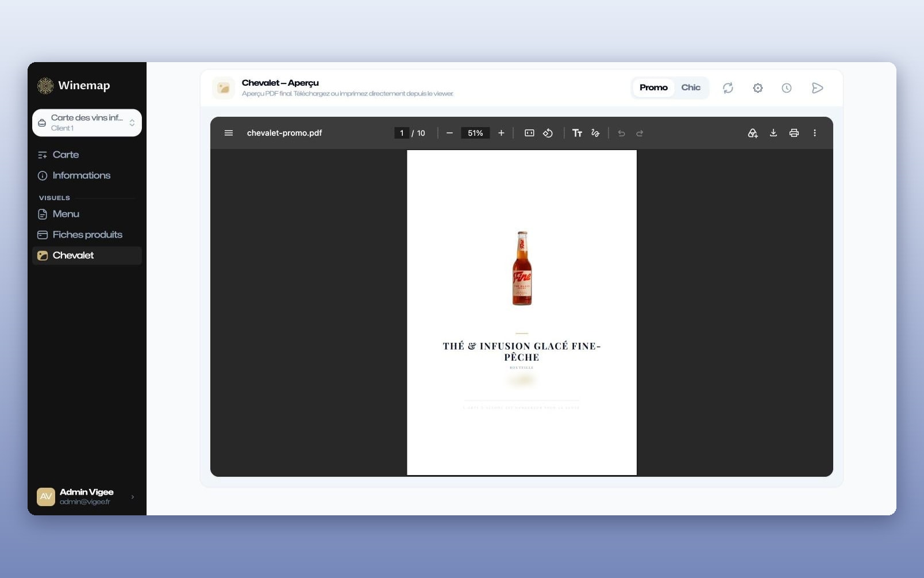Open the Carte des vins client selector
924x578 pixels.
coord(87,123)
